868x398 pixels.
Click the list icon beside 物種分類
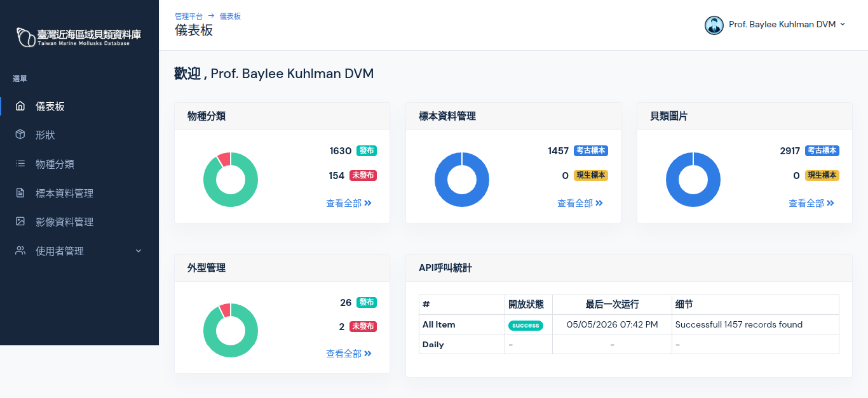20,164
